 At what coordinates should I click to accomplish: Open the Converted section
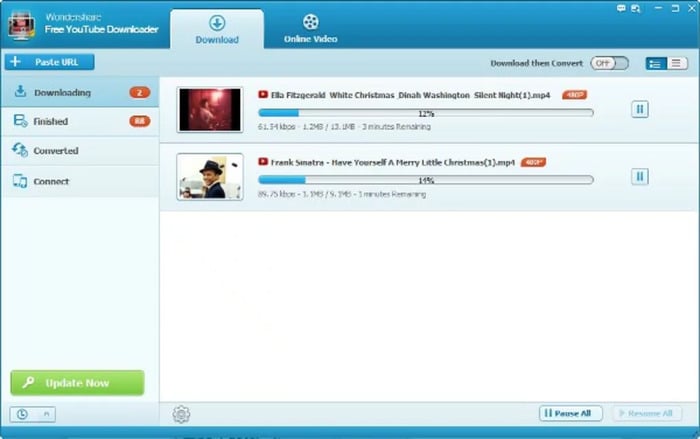click(80, 151)
